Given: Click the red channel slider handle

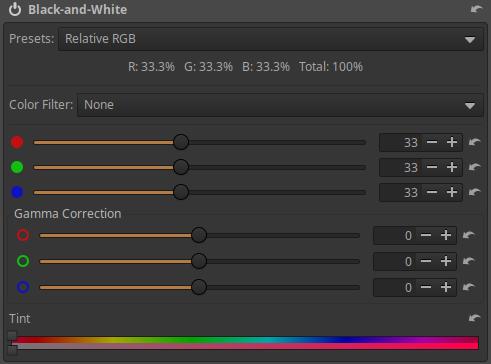Looking at the screenshot, I should point(181,142).
